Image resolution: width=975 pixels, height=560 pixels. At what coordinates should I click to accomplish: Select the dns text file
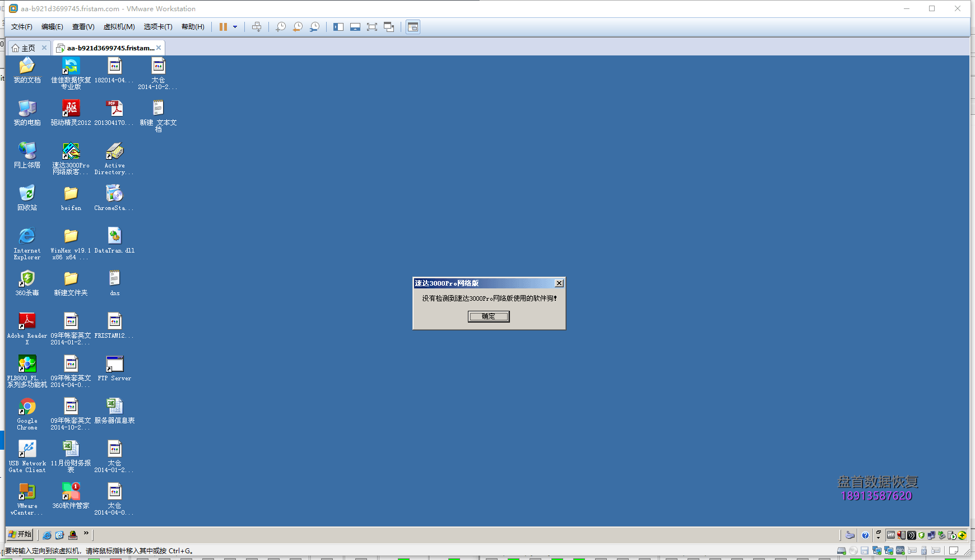[x=114, y=283]
